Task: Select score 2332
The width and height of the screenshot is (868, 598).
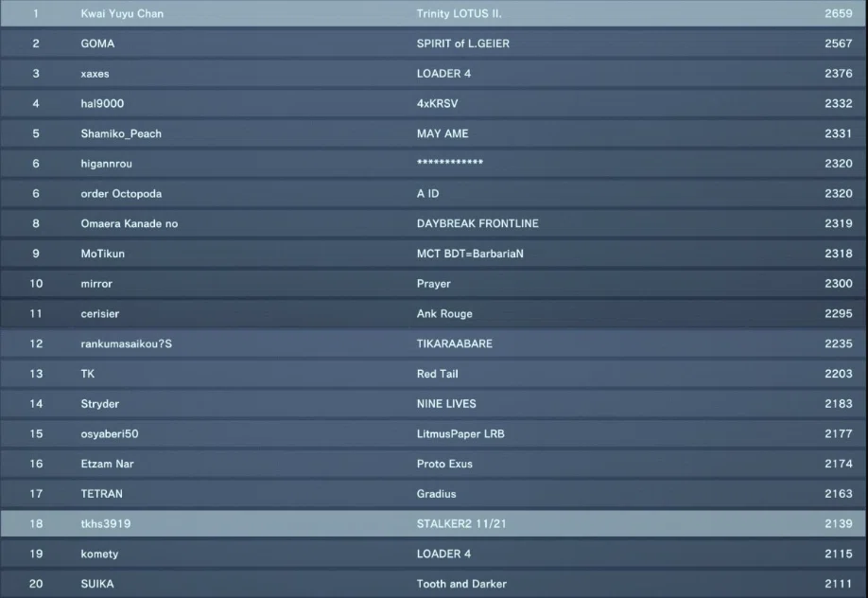Action: point(838,104)
